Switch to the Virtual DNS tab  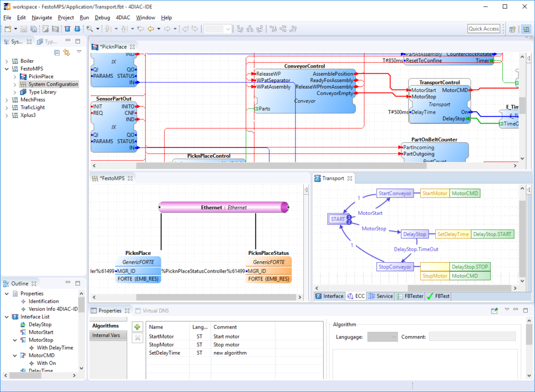[154, 310]
